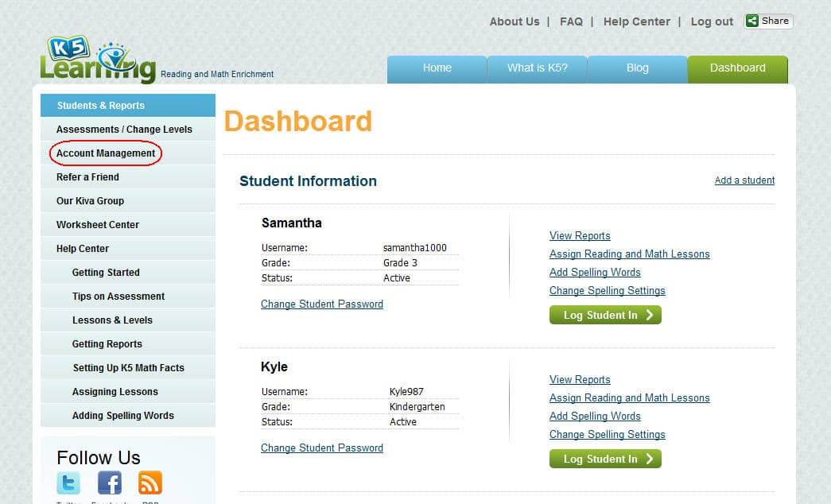Image resolution: width=831 pixels, height=504 pixels.
Task: Click the Samantha name heading
Action: click(292, 223)
